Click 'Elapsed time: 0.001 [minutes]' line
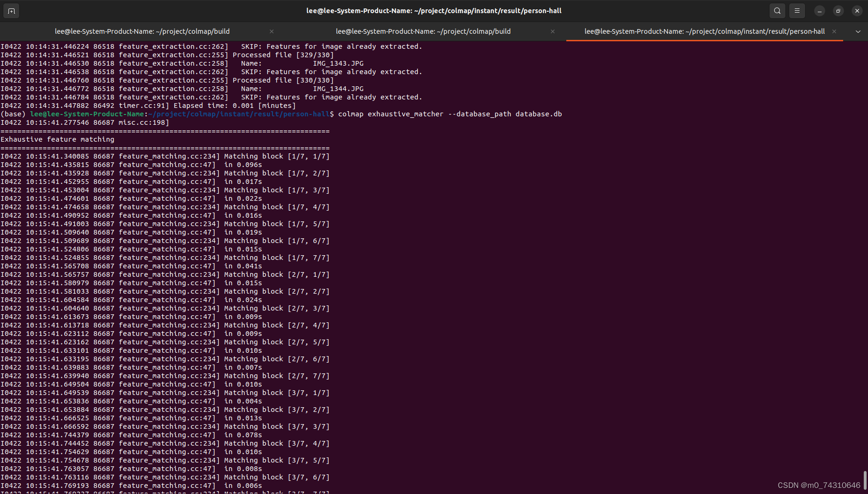The height and width of the screenshot is (494, 868). tap(148, 106)
